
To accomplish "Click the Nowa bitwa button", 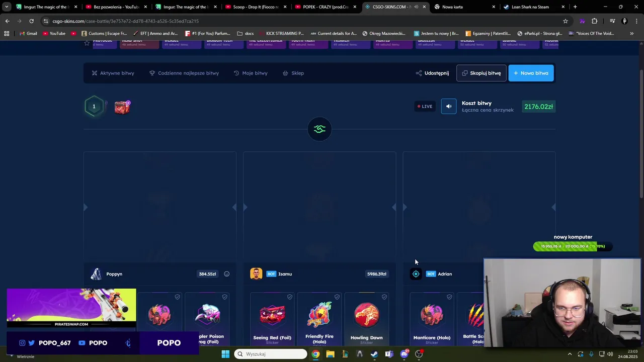I will click(531, 73).
